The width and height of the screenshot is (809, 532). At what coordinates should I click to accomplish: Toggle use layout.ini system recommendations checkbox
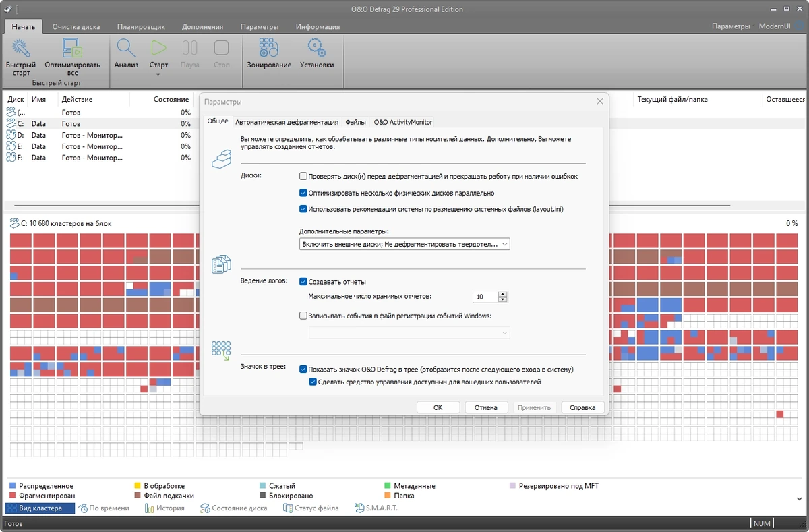303,209
